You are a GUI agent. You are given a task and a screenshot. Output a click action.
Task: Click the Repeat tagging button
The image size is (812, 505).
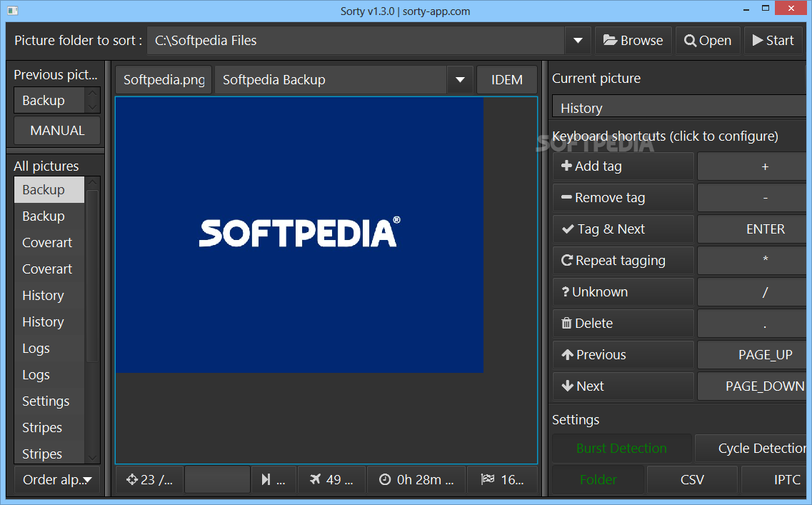(623, 261)
